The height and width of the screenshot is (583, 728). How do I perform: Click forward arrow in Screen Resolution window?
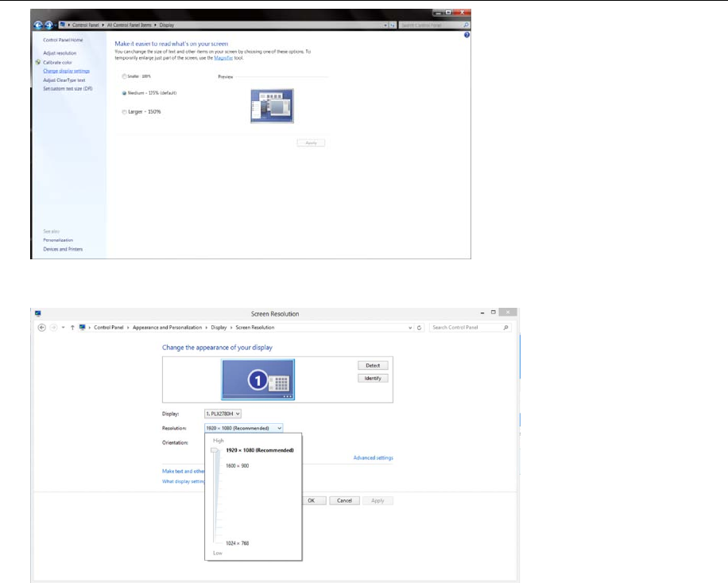[53, 328]
